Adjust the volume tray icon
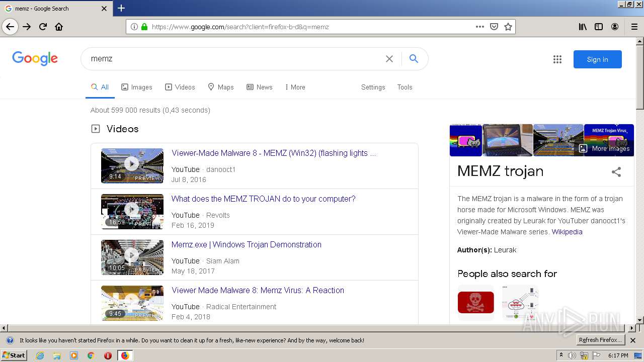644x362 pixels. [572, 355]
